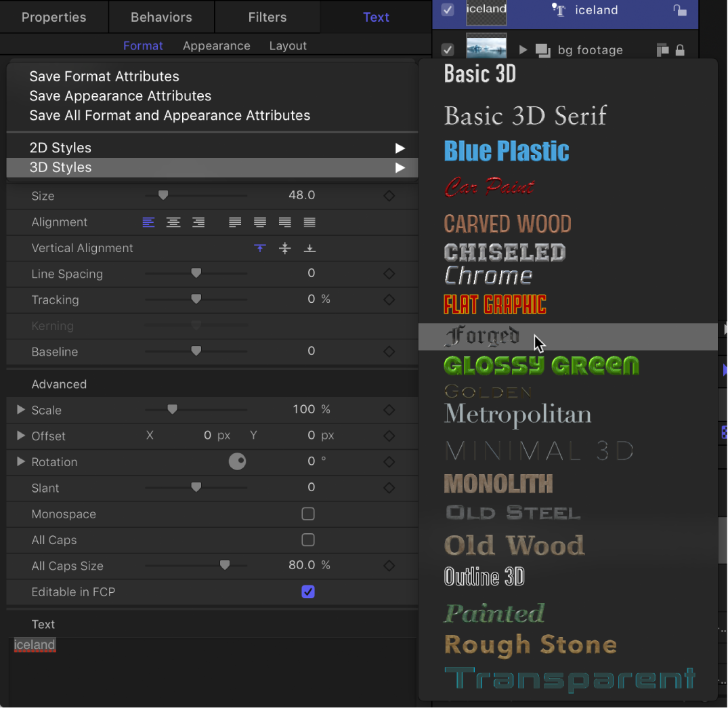
Task: Expand the bg footage layer contents
Action: tap(523, 49)
